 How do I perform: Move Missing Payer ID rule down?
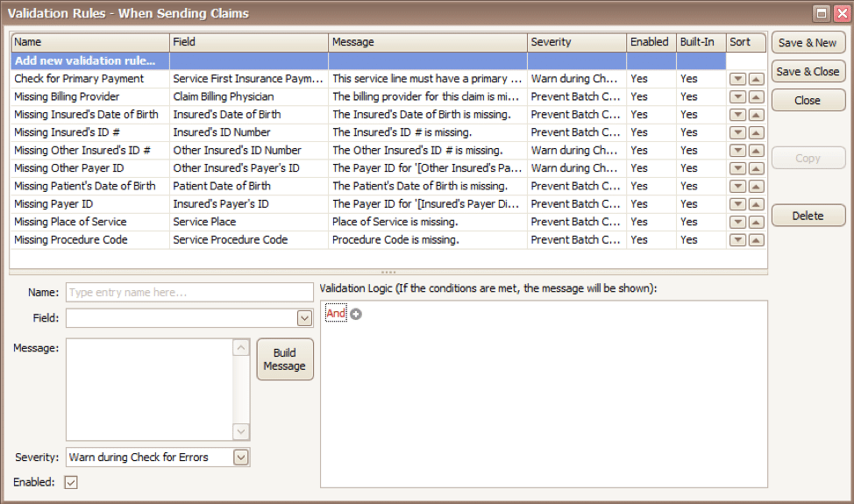point(737,204)
